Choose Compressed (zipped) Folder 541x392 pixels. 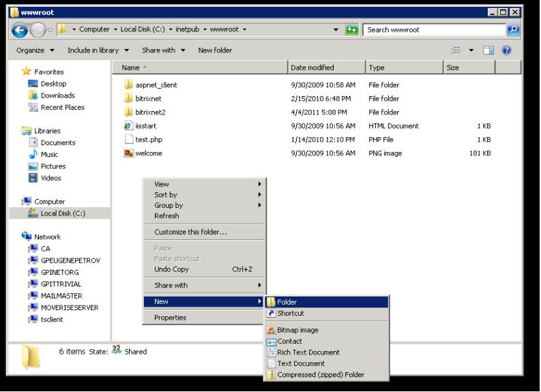pos(326,375)
